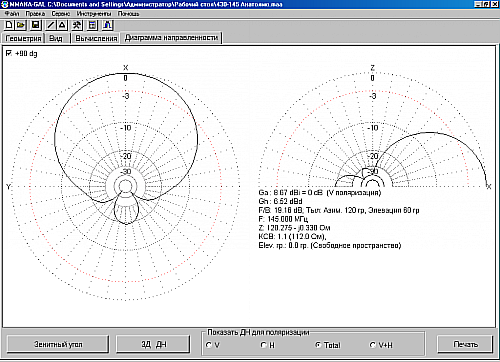Select the Диаграмма направленности tab
The height and width of the screenshot is (362, 500).
tap(171, 37)
